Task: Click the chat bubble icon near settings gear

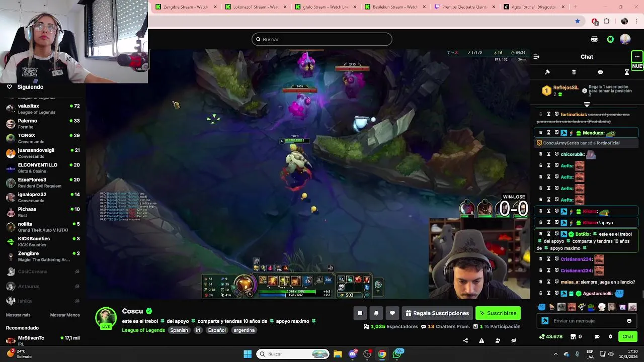Action: pos(597,337)
